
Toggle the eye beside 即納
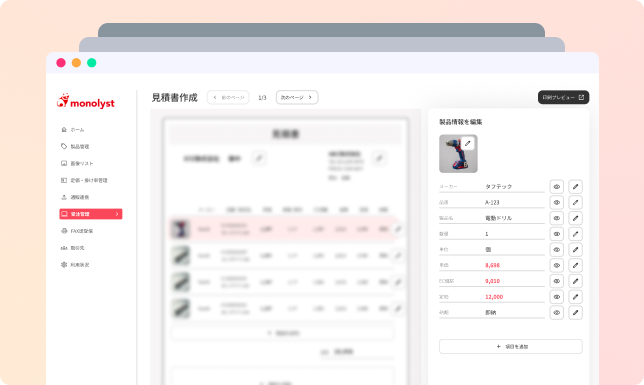pos(557,313)
